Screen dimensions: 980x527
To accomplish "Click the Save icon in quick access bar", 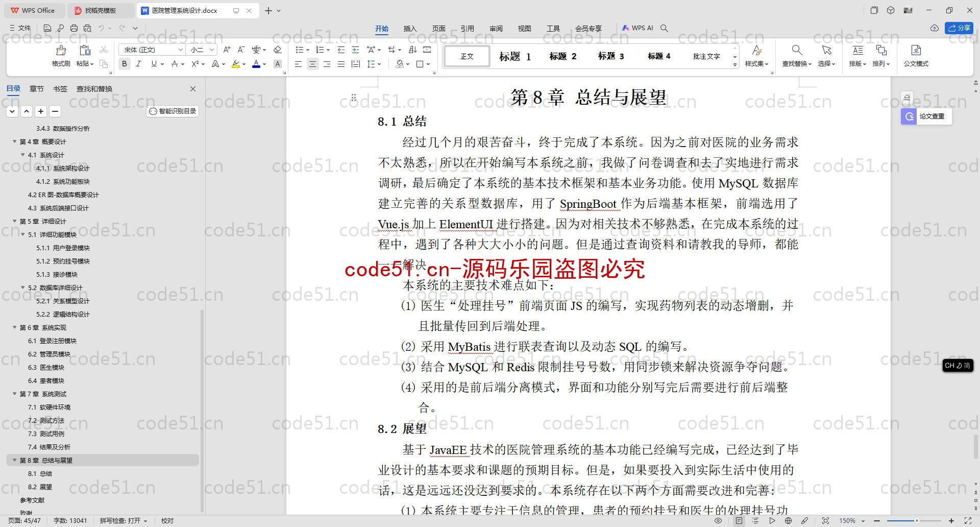I will click(x=47, y=28).
